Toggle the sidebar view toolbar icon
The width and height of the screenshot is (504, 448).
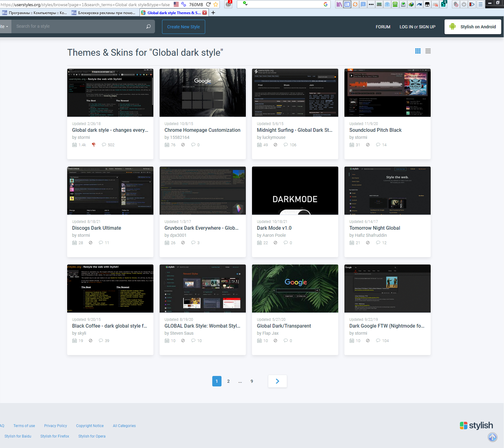pyautogui.click(x=347, y=4)
